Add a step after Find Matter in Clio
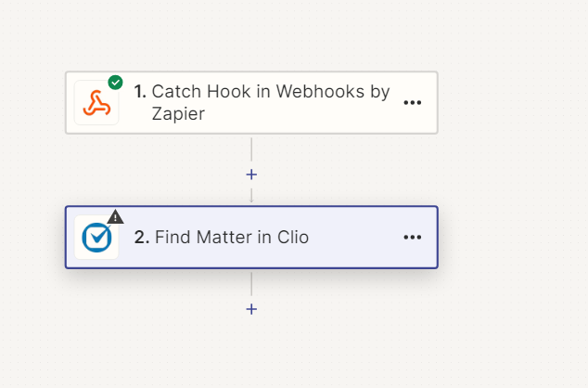Screen dimensions: 588x388 (251, 309)
